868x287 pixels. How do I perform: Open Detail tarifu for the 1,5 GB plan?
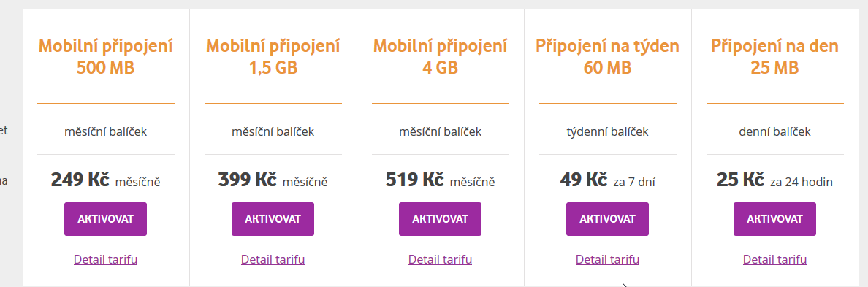click(273, 259)
